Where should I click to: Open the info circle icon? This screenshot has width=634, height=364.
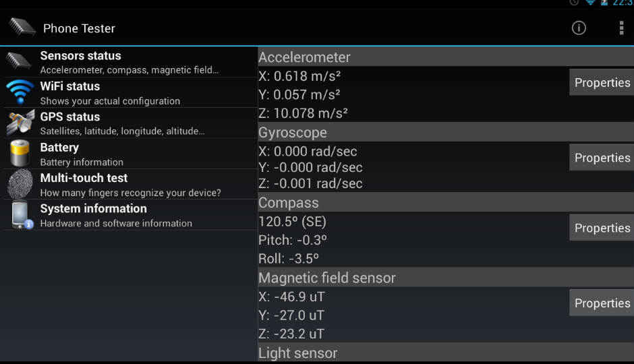(579, 28)
